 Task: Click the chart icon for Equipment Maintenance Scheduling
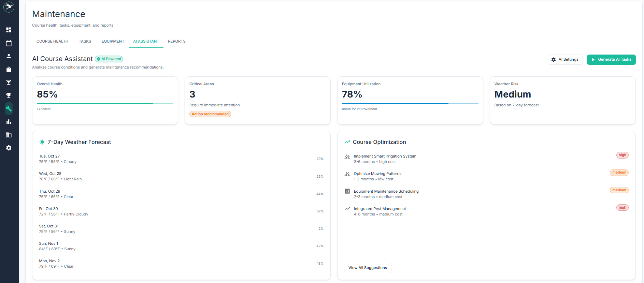(x=347, y=191)
